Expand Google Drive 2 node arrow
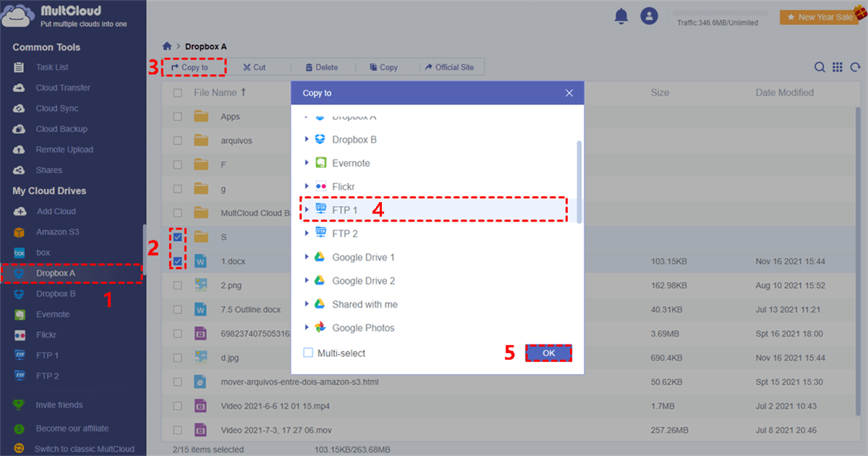The height and width of the screenshot is (456, 868). (x=307, y=281)
